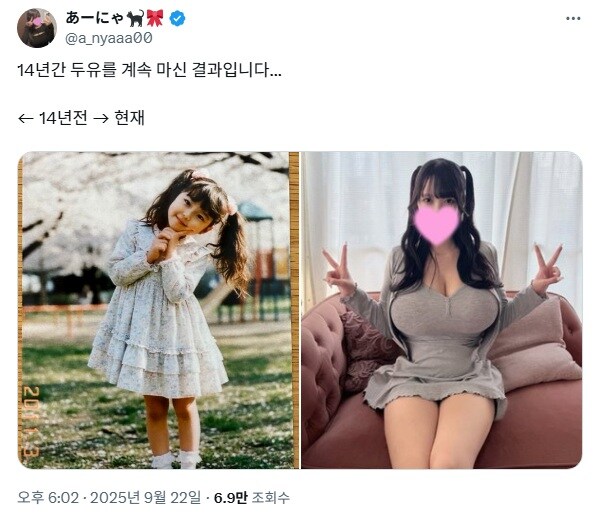
Task: Click the 현재 word in caption
Action: coord(129,118)
